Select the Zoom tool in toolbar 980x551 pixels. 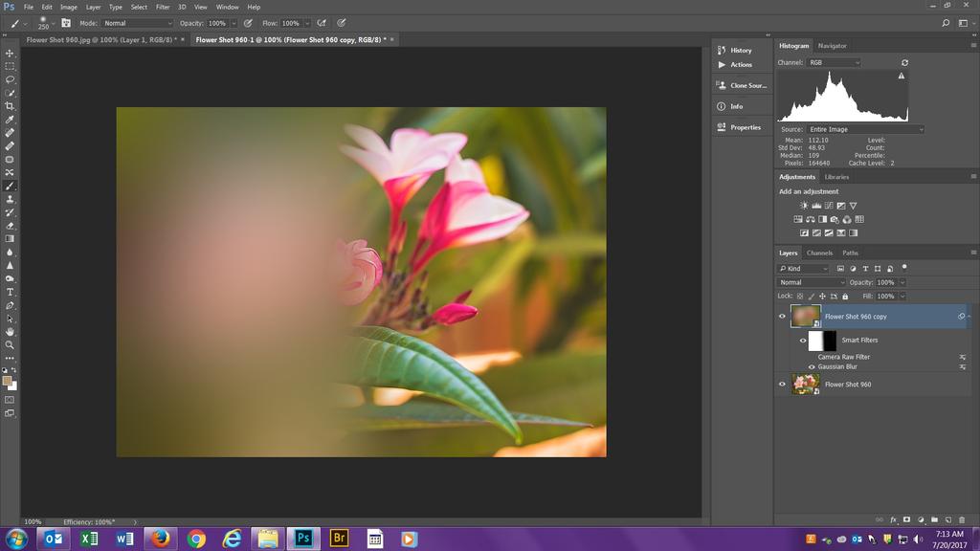tap(10, 344)
